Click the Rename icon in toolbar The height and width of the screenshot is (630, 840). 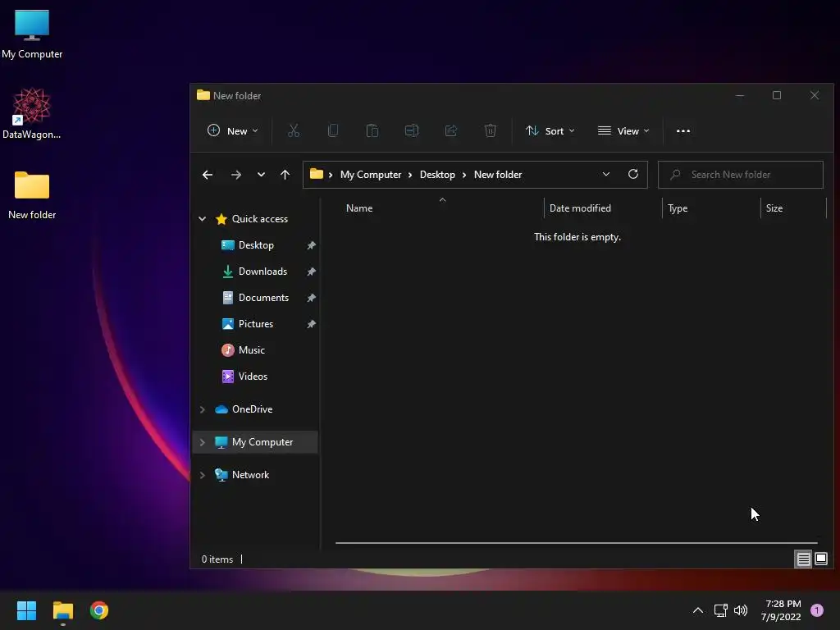pos(412,130)
